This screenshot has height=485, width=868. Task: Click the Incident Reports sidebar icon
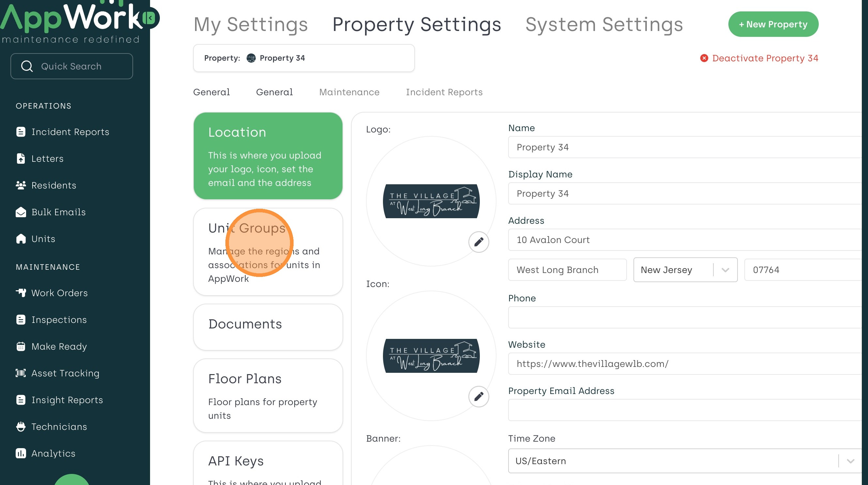pos(21,132)
